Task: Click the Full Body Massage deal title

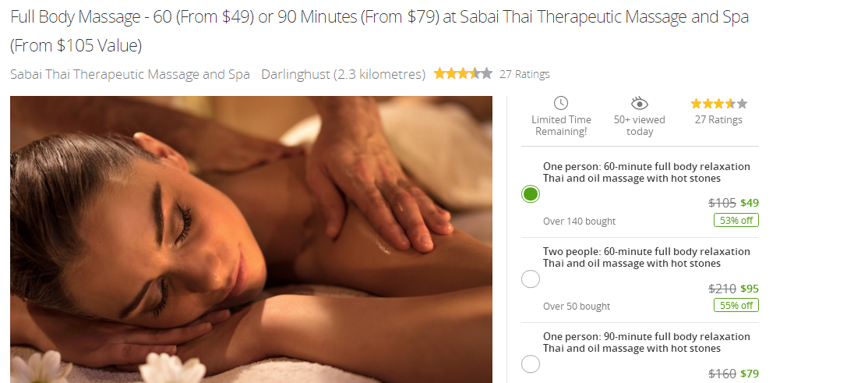Action: click(x=379, y=31)
